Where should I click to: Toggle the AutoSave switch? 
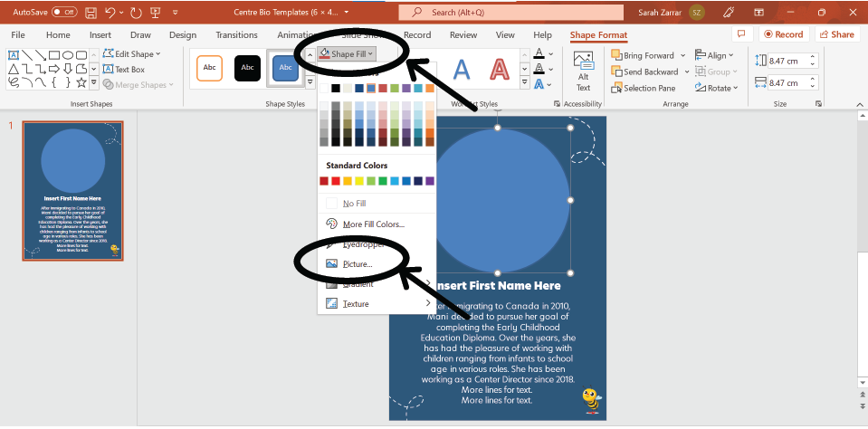click(x=64, y=12)
